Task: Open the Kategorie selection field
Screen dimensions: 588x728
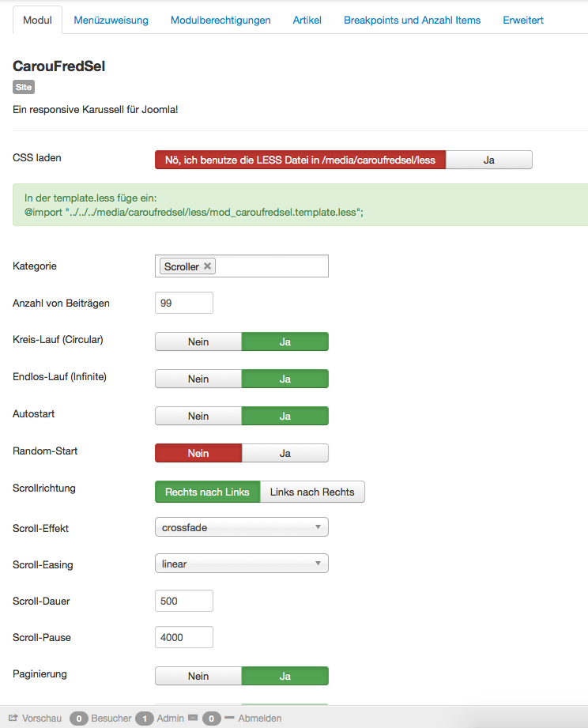Action: click(x=269, y=266)
